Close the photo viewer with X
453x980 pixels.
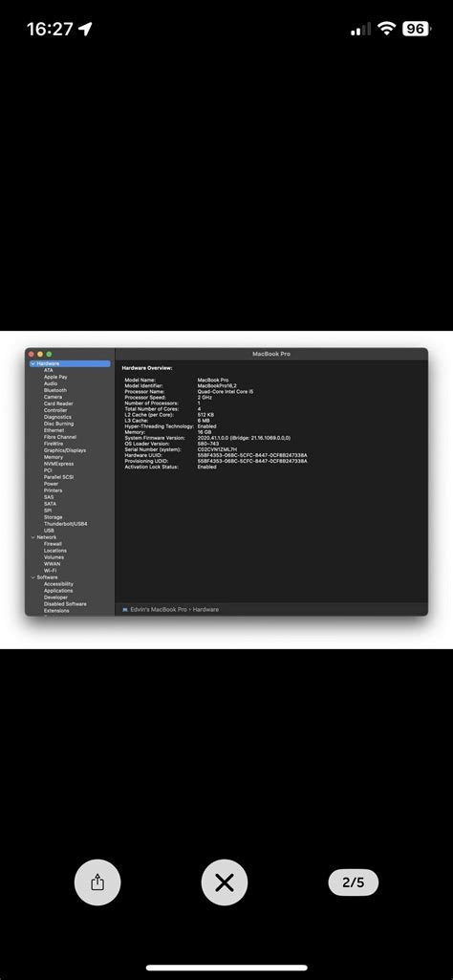coord(225,882)
